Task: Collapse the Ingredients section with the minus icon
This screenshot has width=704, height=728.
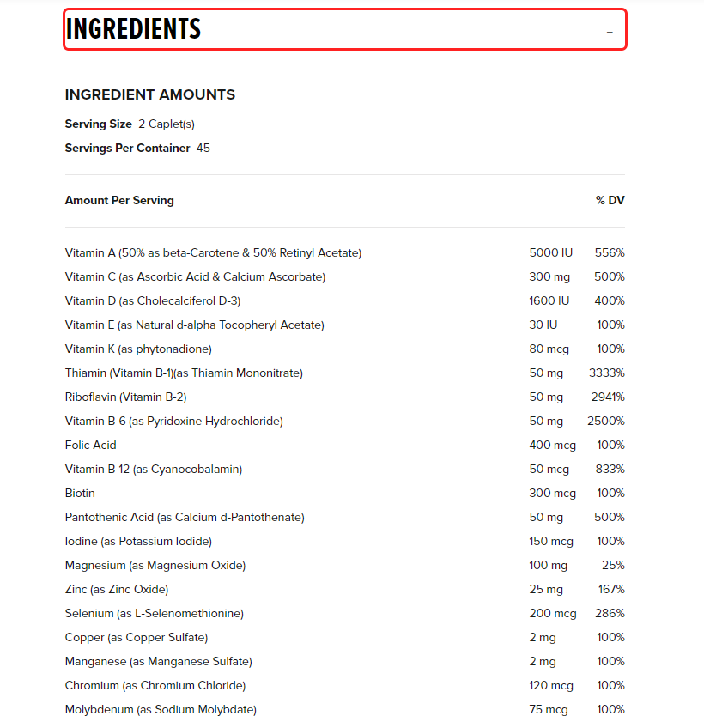Action: click(x=610, y=32)
